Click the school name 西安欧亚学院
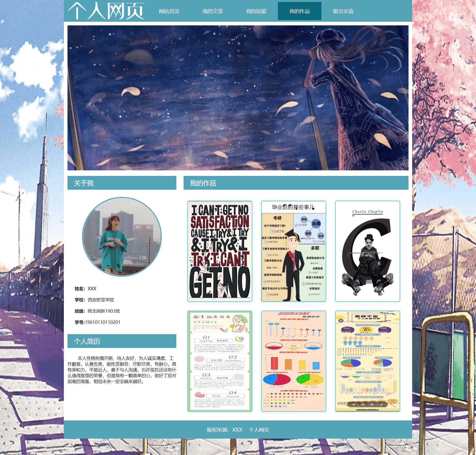 [100, 300]
